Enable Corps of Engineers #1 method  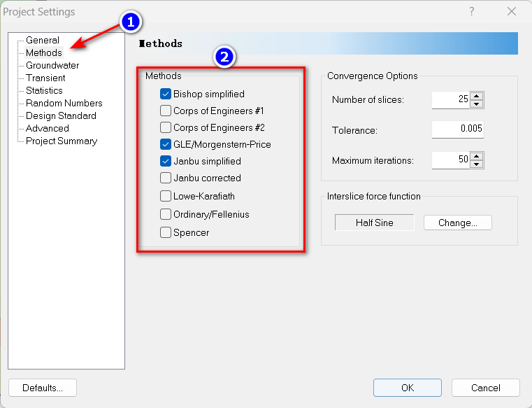[x=166, y=111]
